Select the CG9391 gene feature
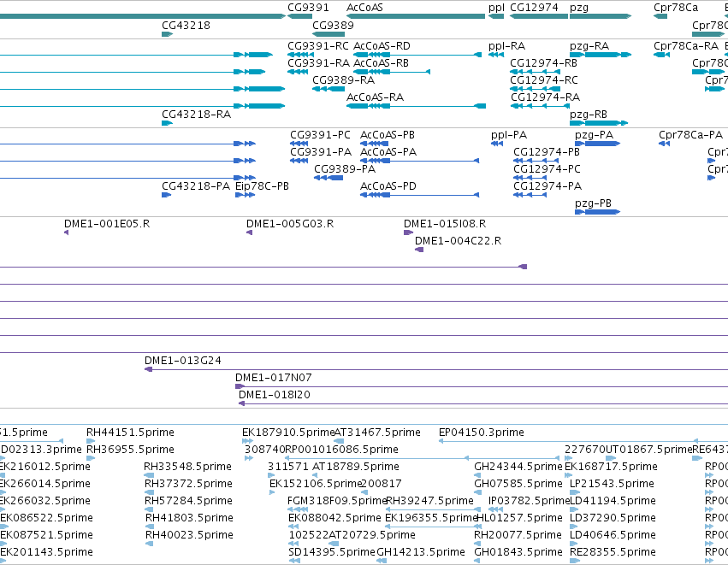This screenshot has width=728, height=565. click(300, 16)
